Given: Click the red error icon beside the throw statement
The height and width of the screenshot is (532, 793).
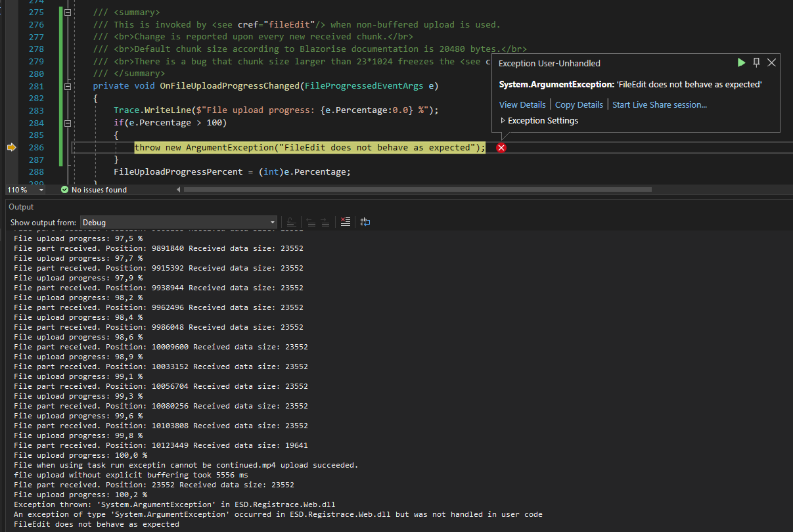Looking at the screenshot, I should pyautogui.click(x=501, y=148).
